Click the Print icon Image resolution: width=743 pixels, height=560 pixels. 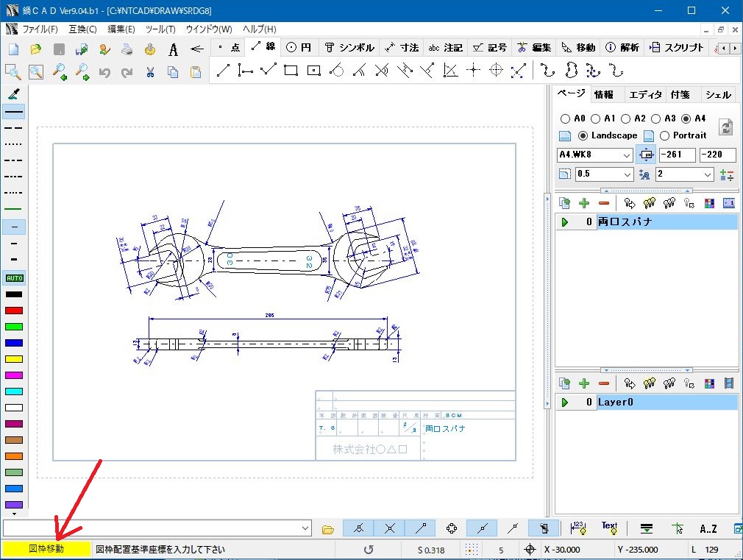(127, 49)
